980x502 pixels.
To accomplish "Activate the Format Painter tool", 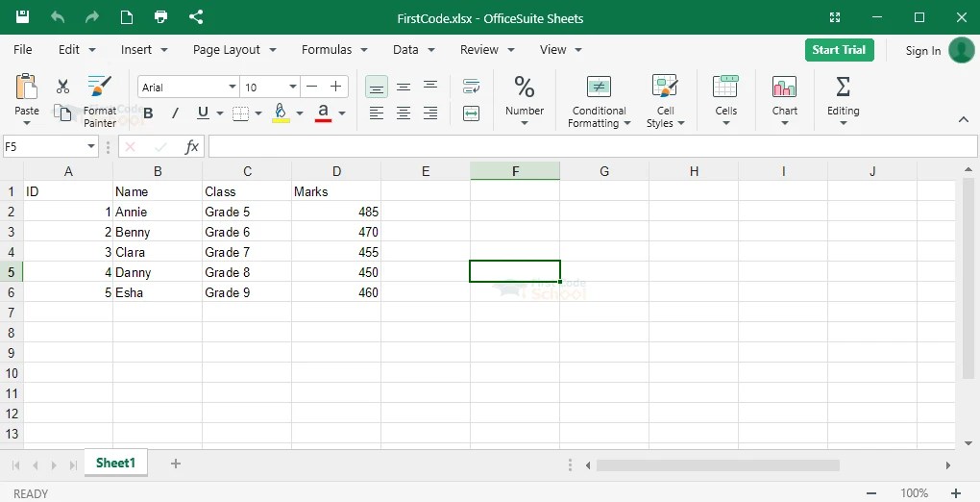I will click(x=99, y=100).
